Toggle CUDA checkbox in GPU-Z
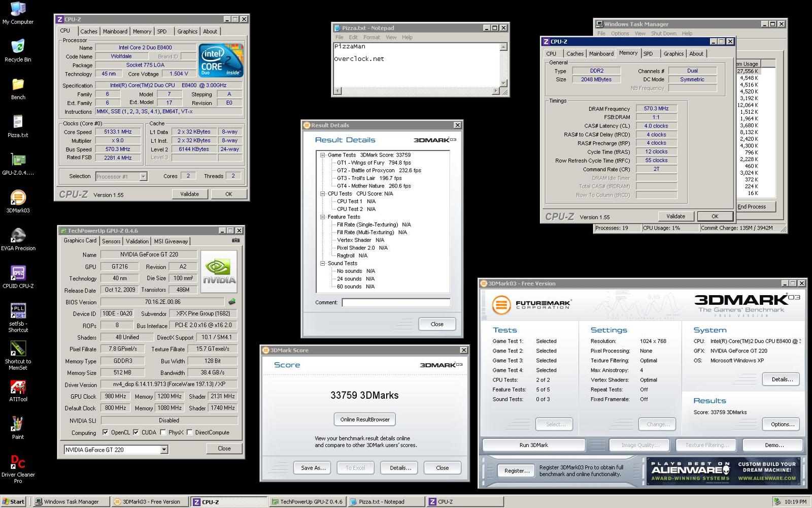The height and width of the screenshot is (508, 812). pos(136,432)
